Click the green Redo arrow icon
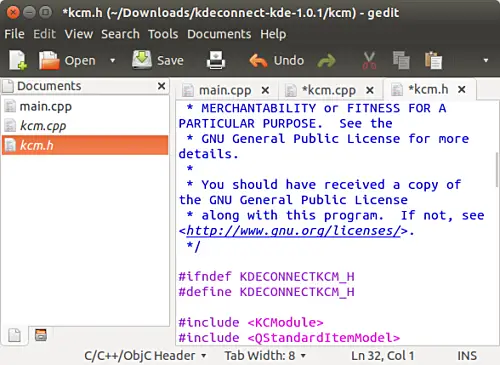Image resolution: width=500 pixels, height=365 pixels. 326,61
